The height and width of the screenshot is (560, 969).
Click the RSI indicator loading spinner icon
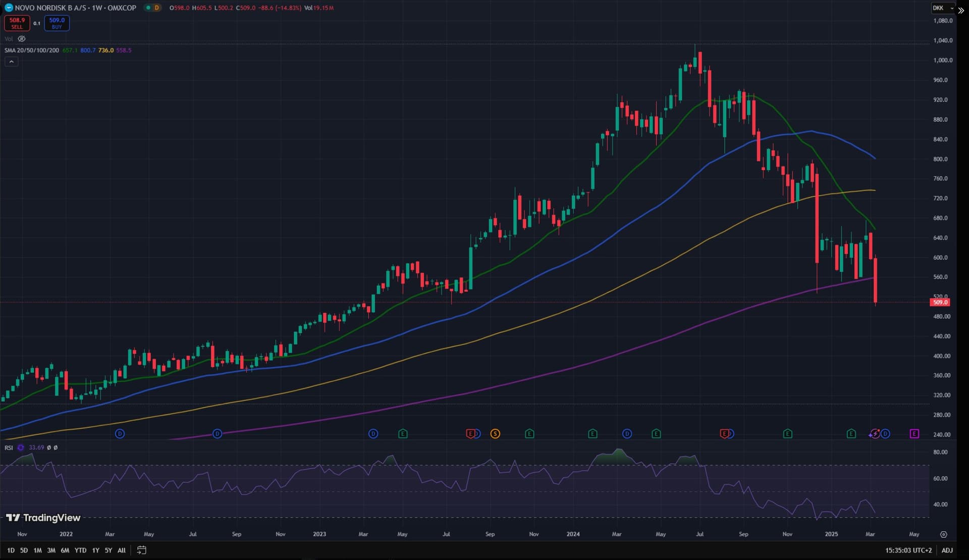pyautogui.click(x=21, y=447)
